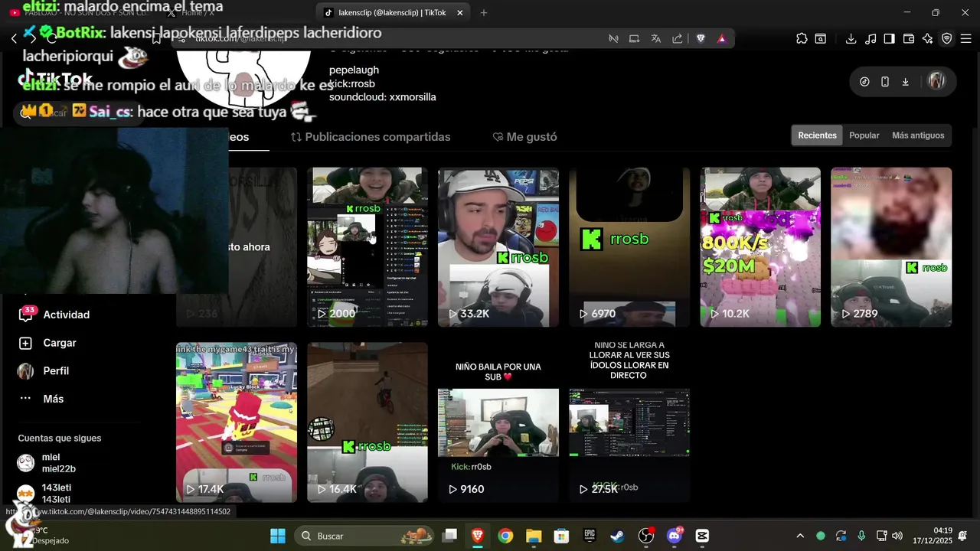Click the TikTok download desktop app icon
980x551 pixels.
pyautogui.click(x=905, y=82)
